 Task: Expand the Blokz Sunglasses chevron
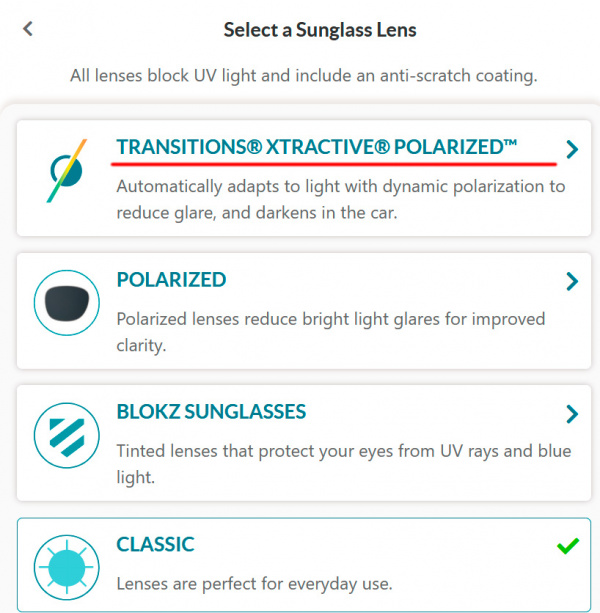click(571, 414)
